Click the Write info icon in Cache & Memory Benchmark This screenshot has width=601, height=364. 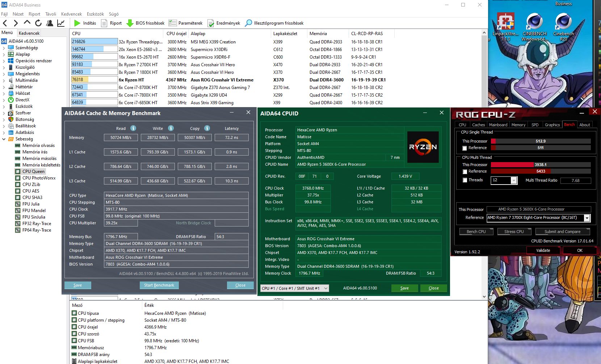tap(171, 128)
